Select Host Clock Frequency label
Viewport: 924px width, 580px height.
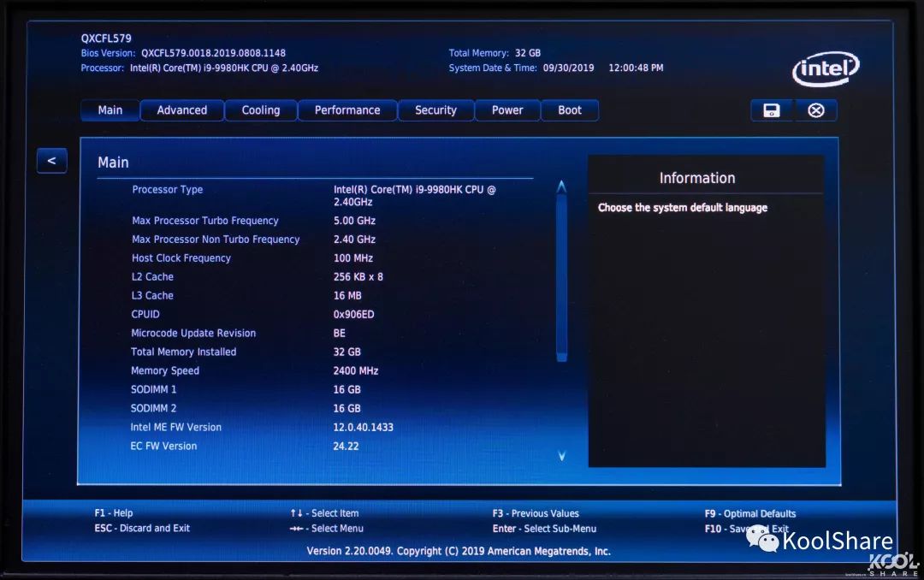pos(181,258)
